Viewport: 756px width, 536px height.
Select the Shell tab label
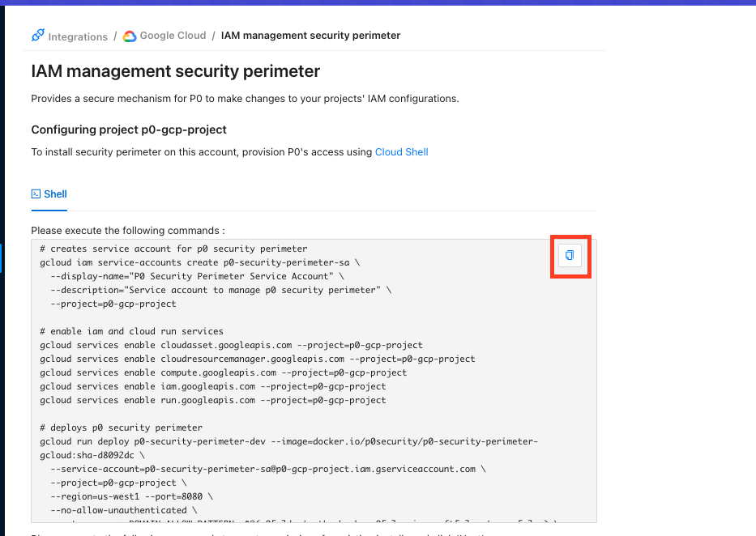coord(56,194)
